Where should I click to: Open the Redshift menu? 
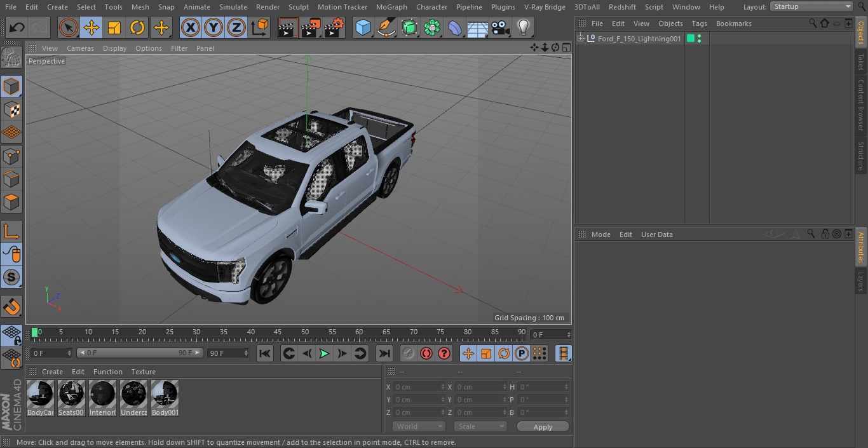tap(622, 7)
